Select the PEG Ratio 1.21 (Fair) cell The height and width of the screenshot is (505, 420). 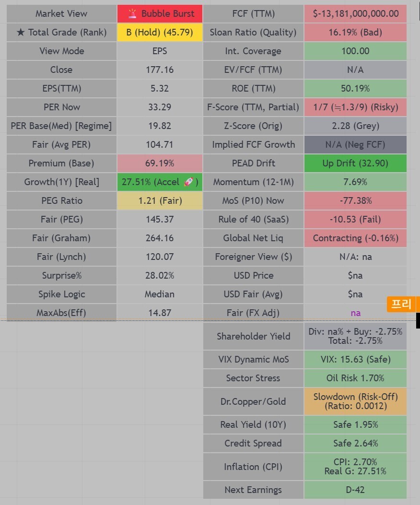[x=160, y=200]
